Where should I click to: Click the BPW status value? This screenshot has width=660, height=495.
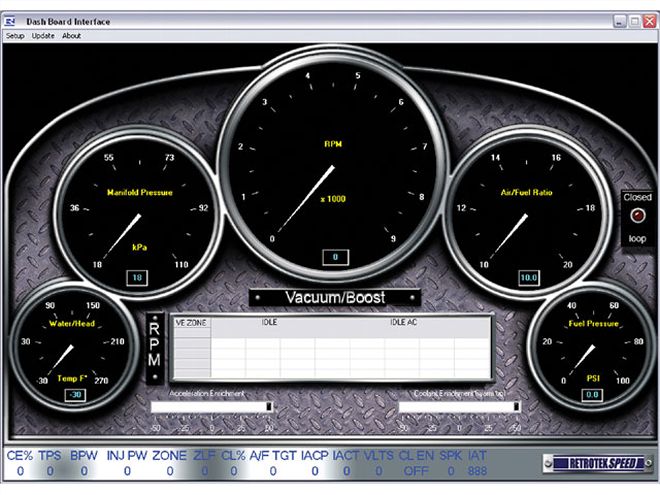(x=84, y=471)
